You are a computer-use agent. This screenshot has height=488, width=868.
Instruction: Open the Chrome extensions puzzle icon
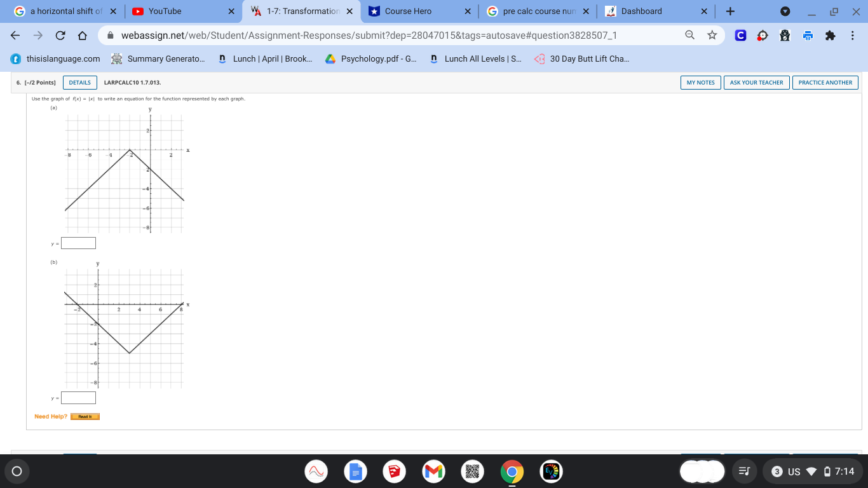click(x=830, y=36)
